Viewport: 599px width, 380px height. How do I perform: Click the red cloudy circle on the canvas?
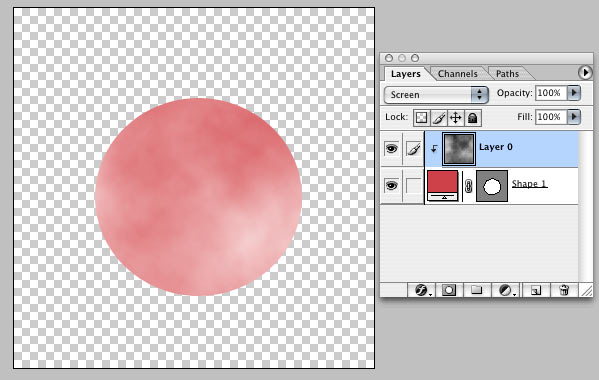198,197
